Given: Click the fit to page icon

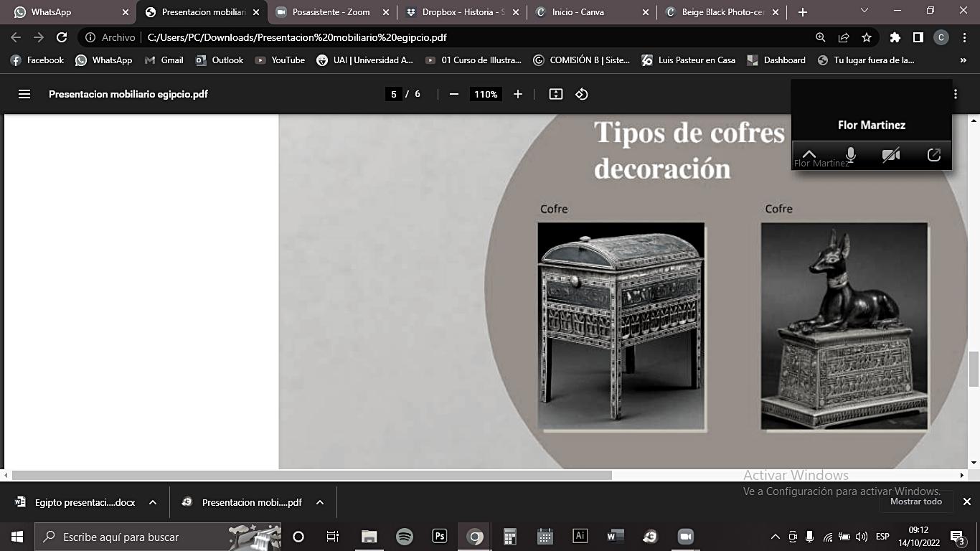Looking at the screenshot, I should click(555, 94).
